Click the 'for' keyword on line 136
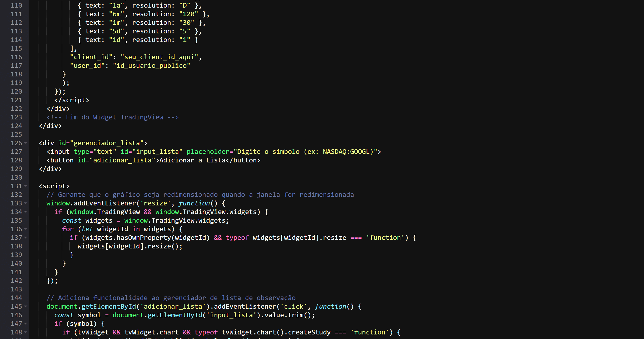The width and height of the screenshot is (644, 339). pyautogui.click(x=68, y=229)
